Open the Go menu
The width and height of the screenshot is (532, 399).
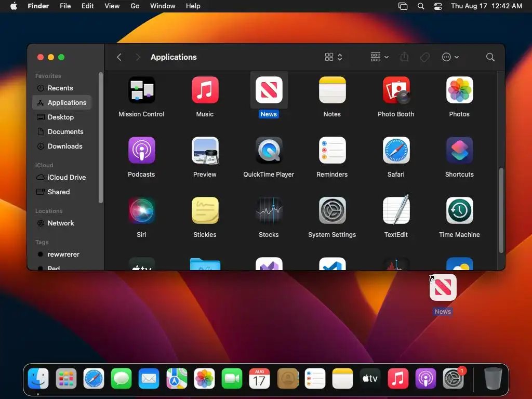click(135, 6)
